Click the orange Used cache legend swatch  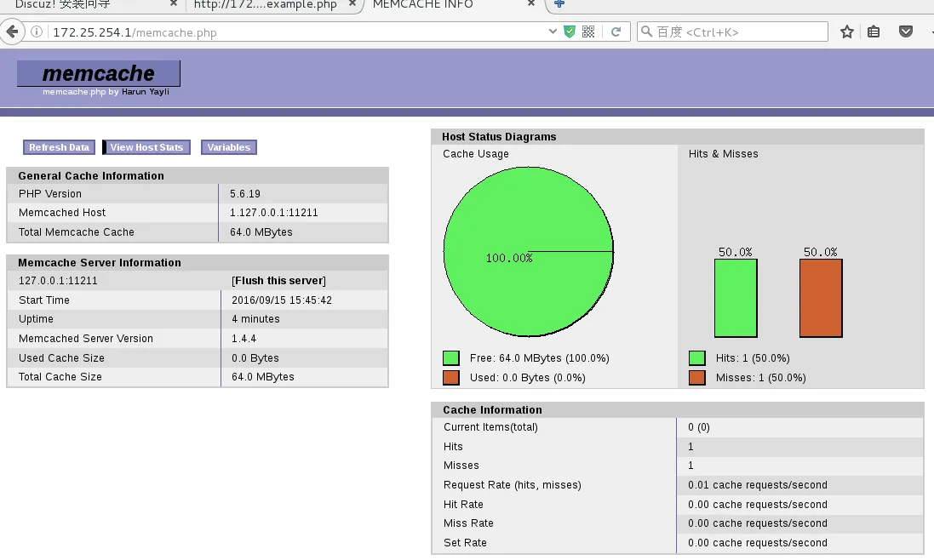[x=451, y=377]
